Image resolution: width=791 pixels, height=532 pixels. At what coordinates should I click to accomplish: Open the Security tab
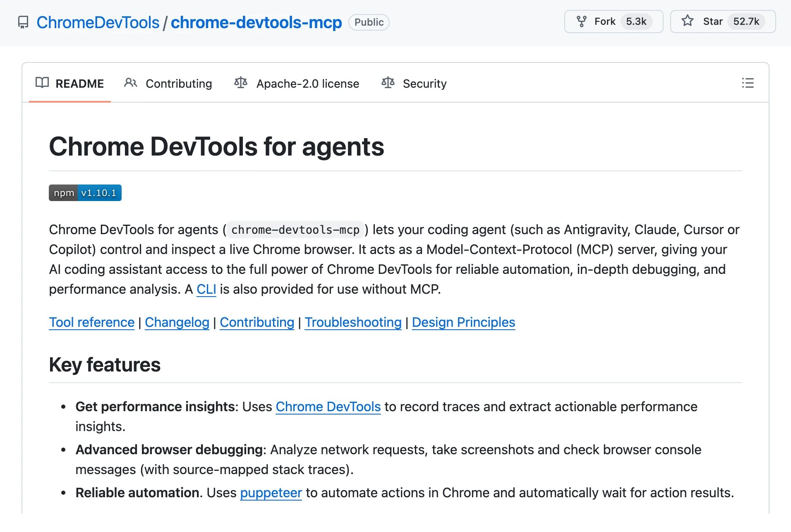click(414, 83)
